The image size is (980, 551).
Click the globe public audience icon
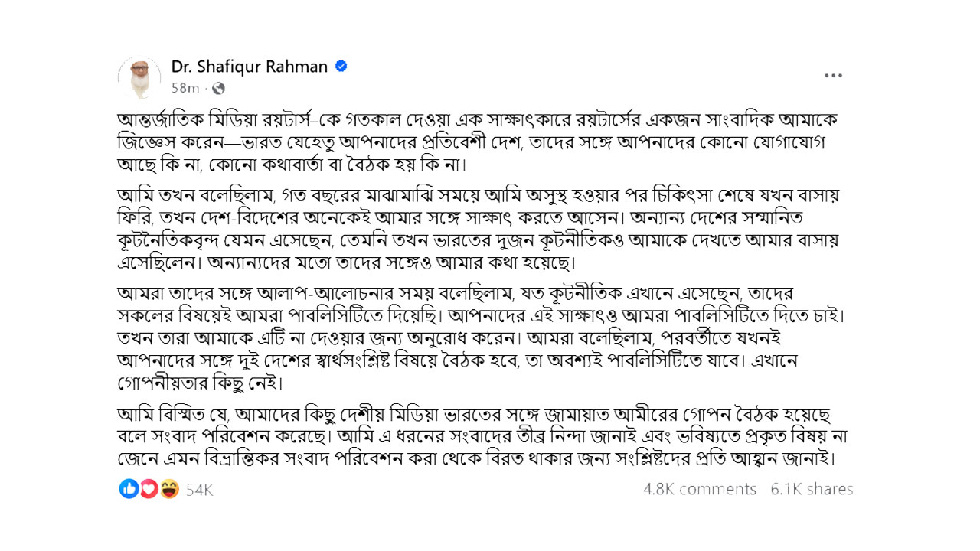tap(218, 88)
